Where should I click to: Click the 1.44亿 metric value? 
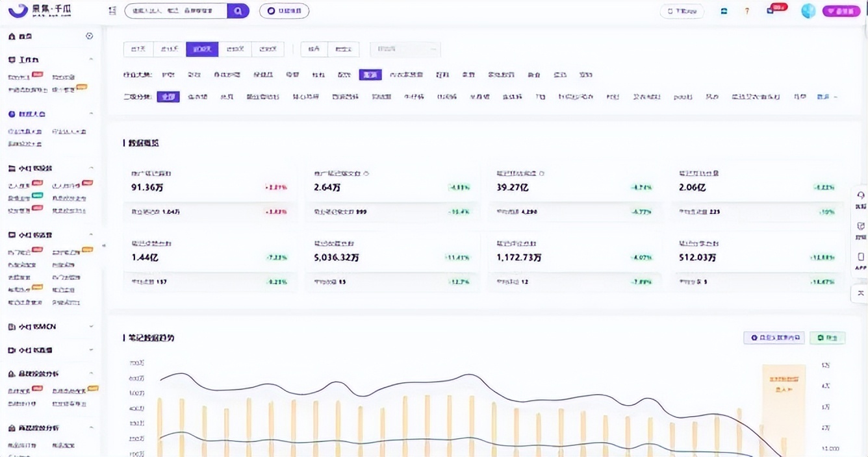click(x=145, y=258)
